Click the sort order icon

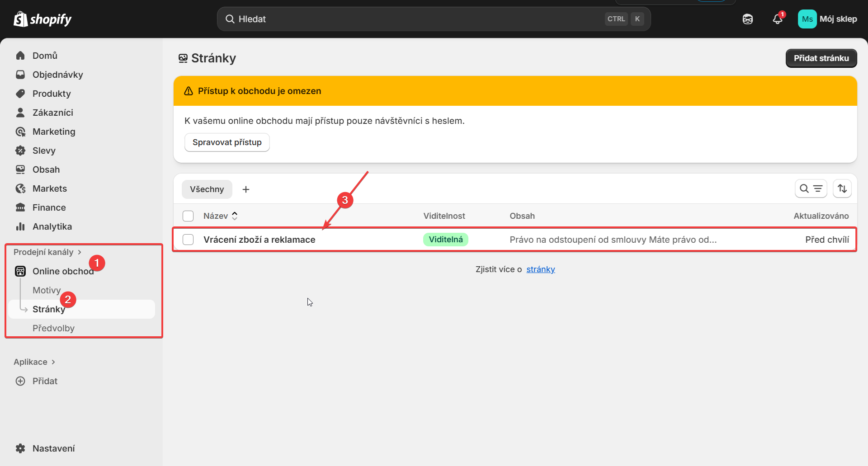[x=842, y=188]
